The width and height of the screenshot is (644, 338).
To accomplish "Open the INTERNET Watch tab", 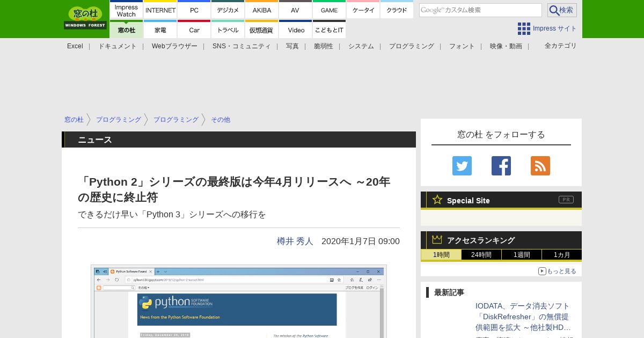I will (x=160, y=10).
